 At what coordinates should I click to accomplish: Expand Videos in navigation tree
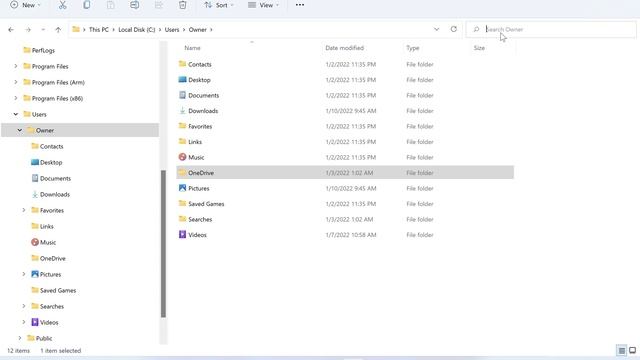tap(24, 322)
